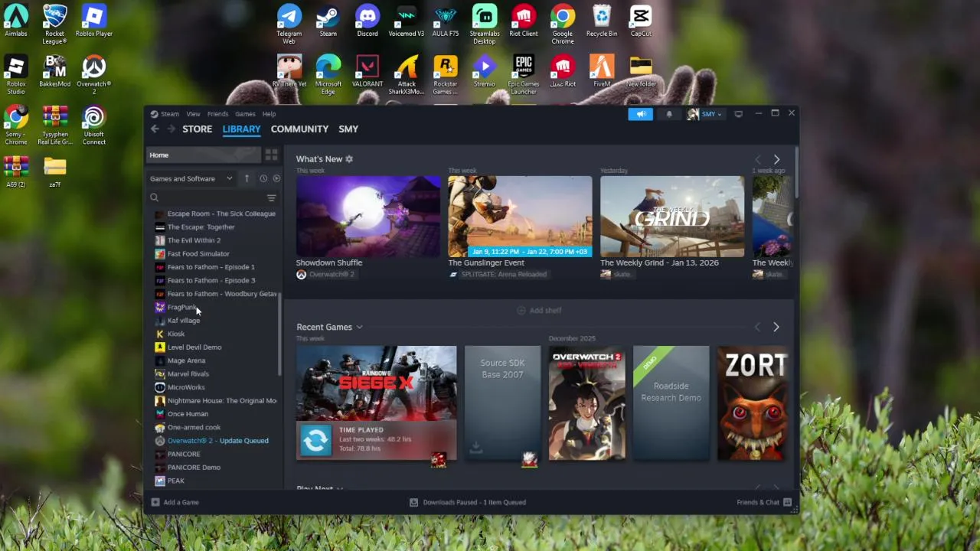This screenshot has height=551, width=980.
Task: Click the Overwatch 2 icon under Showdown Shuffle
Action: pyautogui.click(x=301, y=274)
